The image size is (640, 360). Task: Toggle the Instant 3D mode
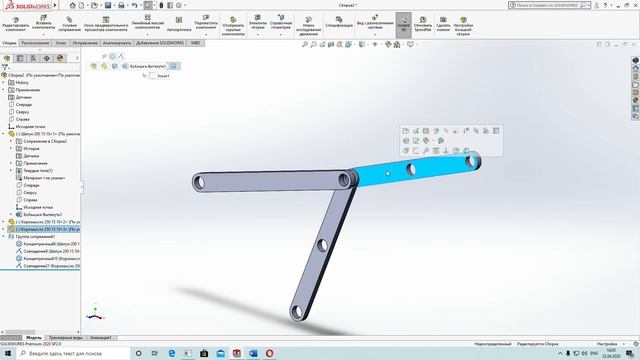404,24
